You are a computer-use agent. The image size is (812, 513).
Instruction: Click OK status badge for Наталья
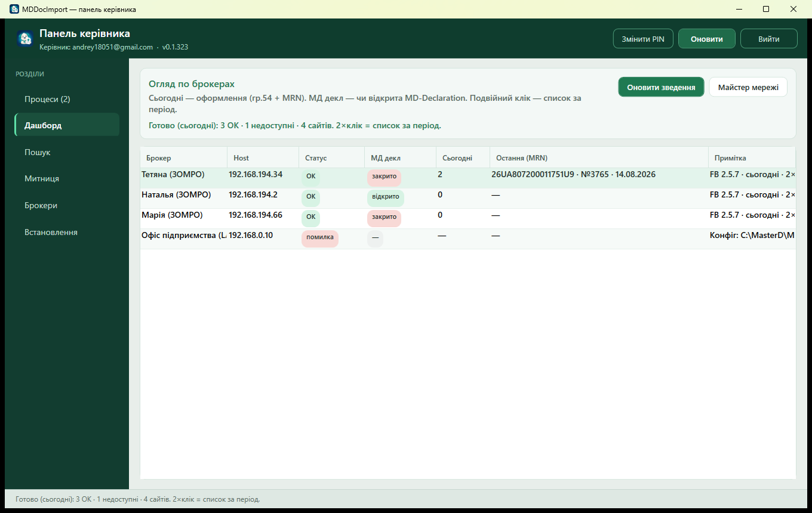click(310, 197)
